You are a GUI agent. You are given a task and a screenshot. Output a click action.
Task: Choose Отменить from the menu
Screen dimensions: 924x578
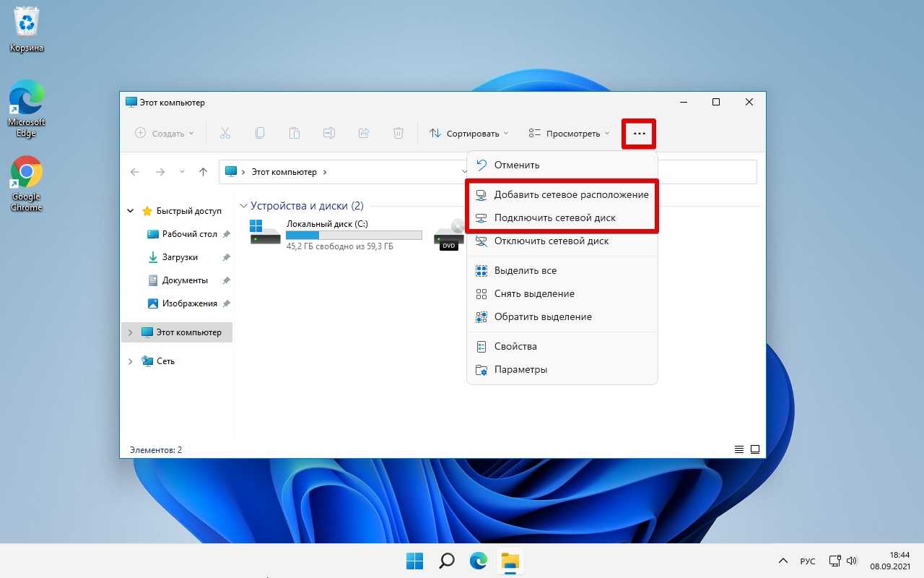point(562,165)
